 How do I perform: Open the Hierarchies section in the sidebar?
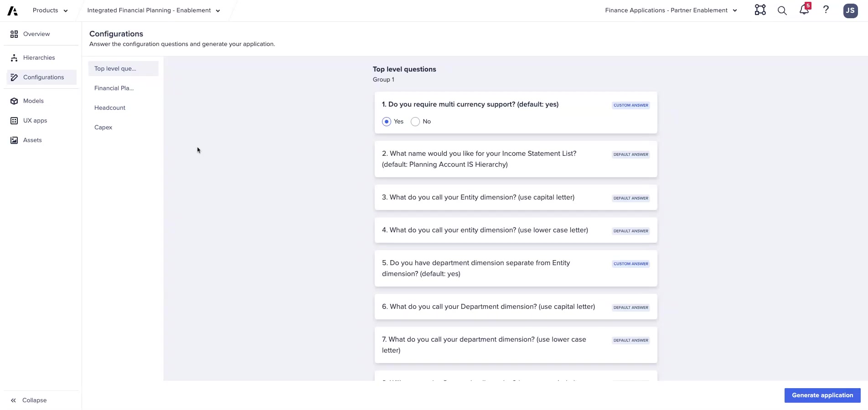[x=39, y=57]
